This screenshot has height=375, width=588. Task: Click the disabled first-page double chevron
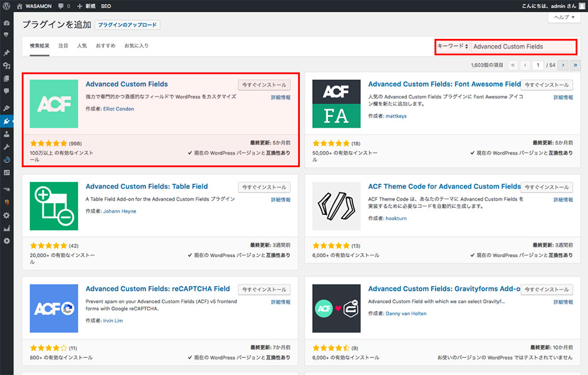513,65
